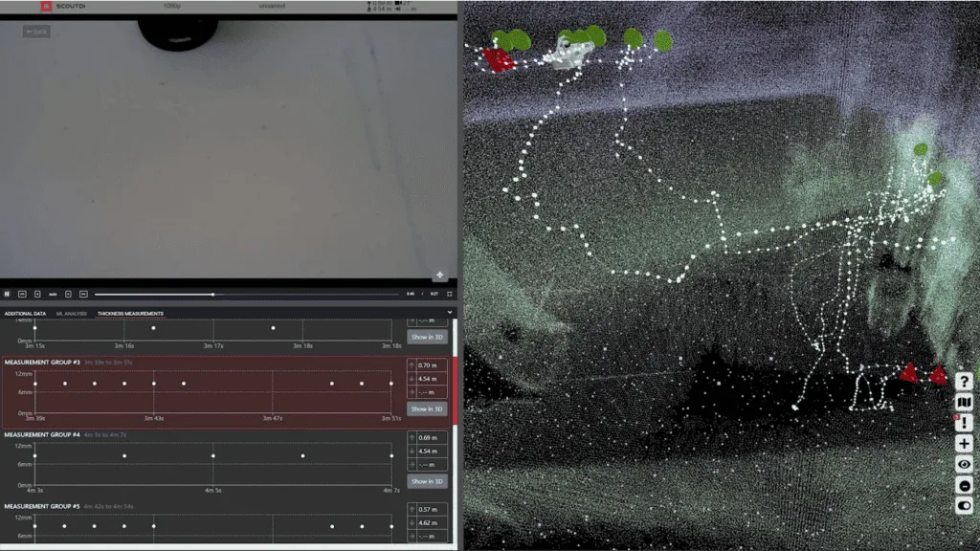Click the measurement list scrollbar
The width and height of the screenshot is (980, 551).
point(455,391)
